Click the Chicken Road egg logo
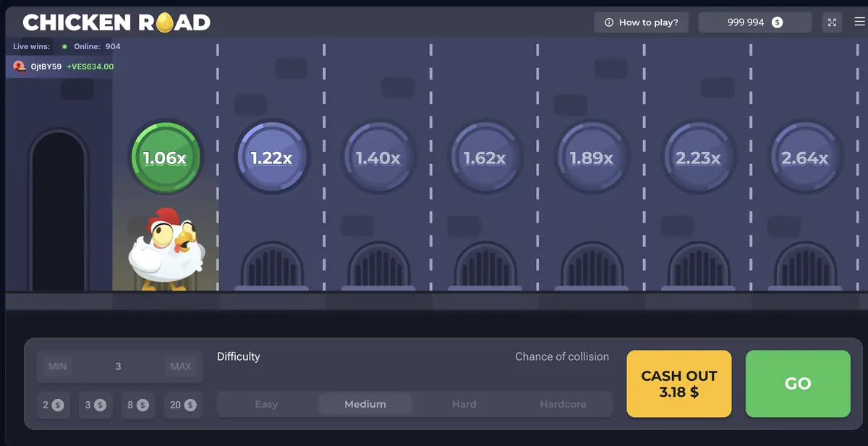This screenshot has height=446, width=868. [x=166, y=22]
